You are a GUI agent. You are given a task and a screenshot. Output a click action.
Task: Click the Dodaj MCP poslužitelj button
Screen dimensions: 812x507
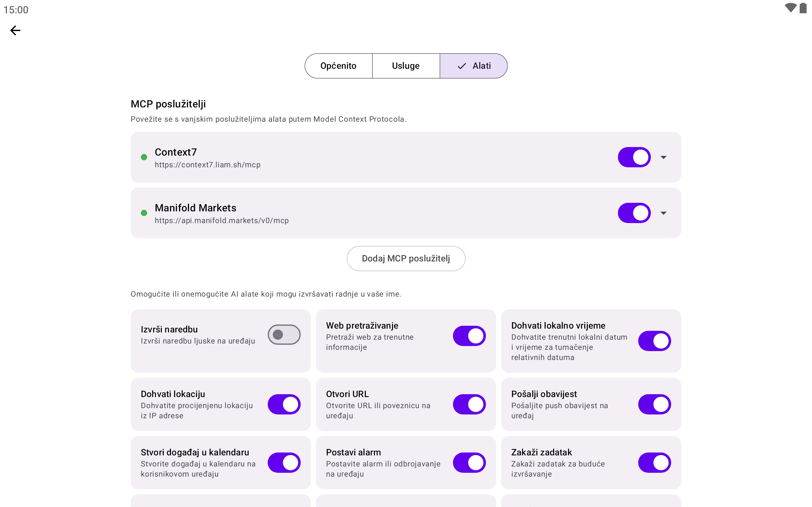point(406,259)
